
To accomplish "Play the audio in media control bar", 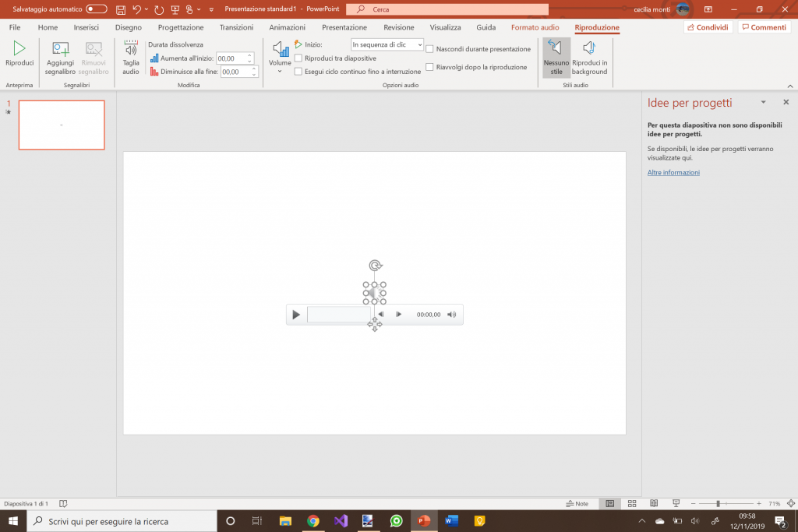I will (295, 315).
